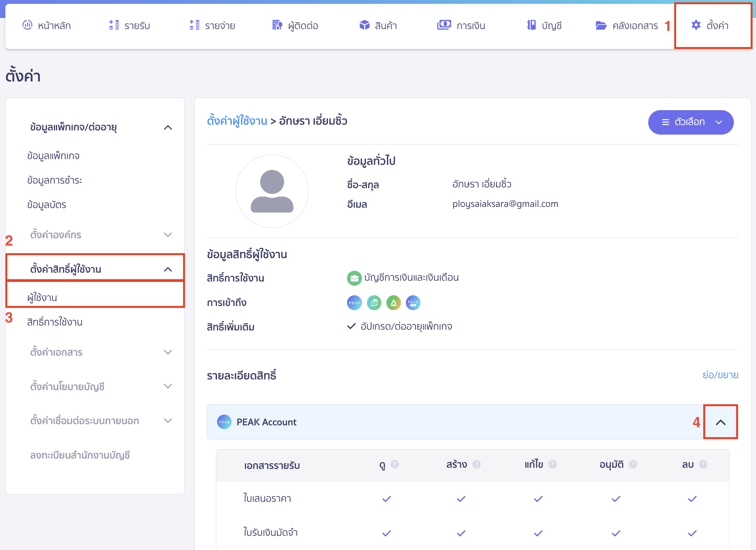Click the ย่อ/ขยาย link
The height and width of the screenshot is (550, 756).
pyautogui.click(x=720, y=375)
